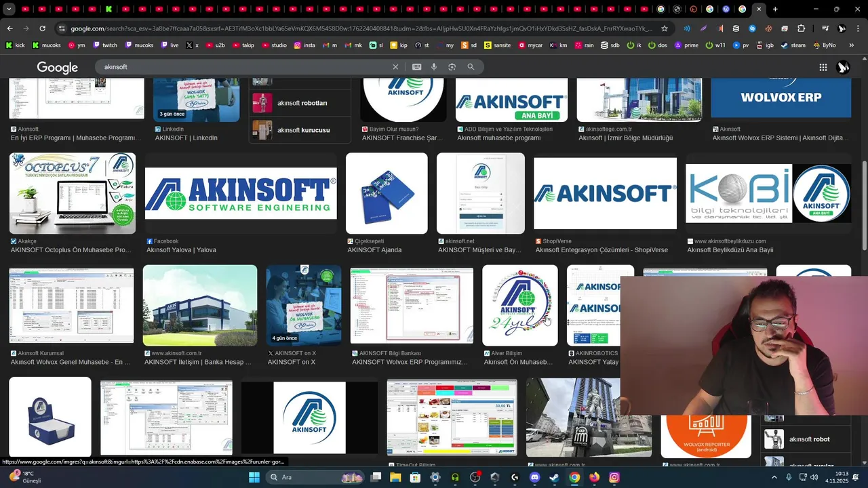The image size is (868, 488).
Task: Go to Google home via the logo
Action: click(58, 68)
